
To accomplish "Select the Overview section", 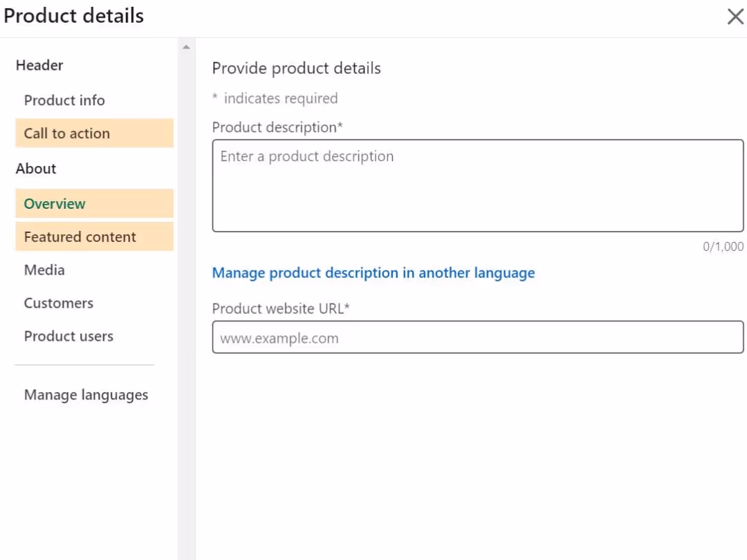I will coord(55,203).
